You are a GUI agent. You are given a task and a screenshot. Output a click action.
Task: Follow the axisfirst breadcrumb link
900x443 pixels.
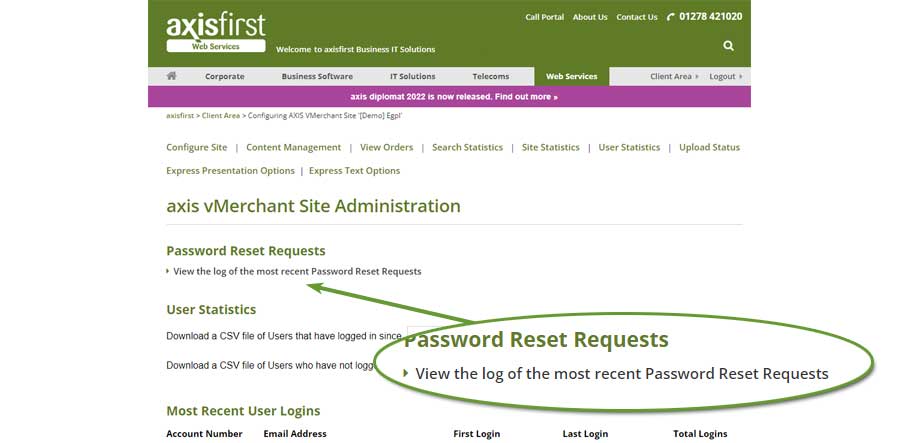click(180, 115)
